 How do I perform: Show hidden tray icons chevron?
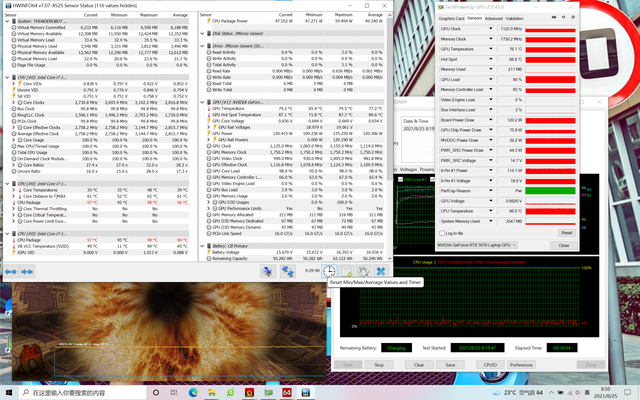[x=551, y=393]
